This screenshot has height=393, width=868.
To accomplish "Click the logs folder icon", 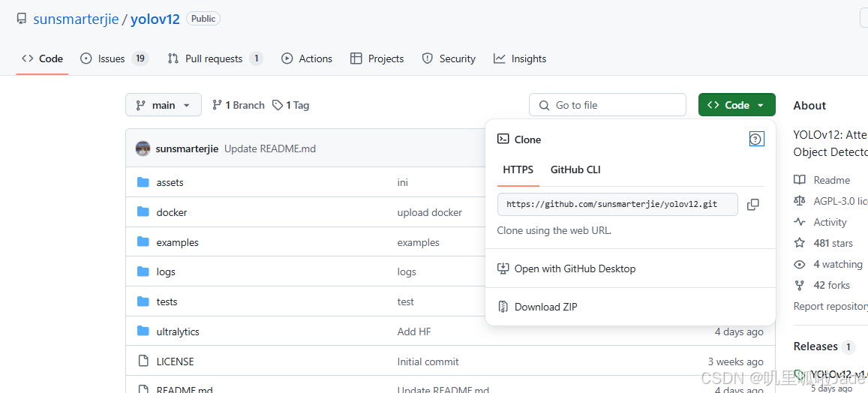I will pos(143,271).
